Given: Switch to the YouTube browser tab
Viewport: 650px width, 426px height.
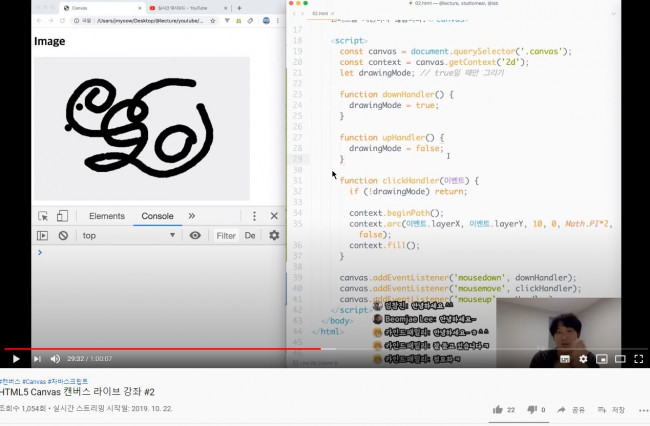Looking at the screenshot, I should coord(187,8).
